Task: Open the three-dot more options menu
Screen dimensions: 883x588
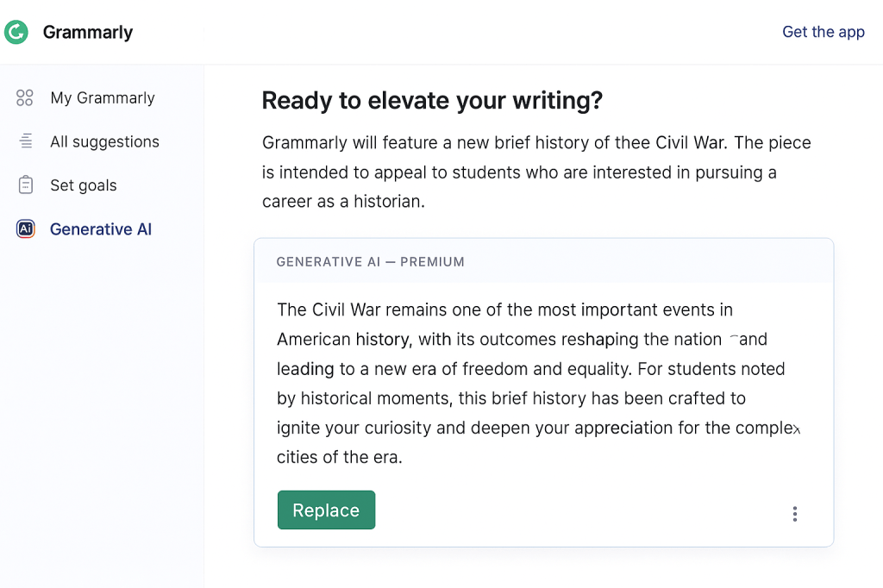Action: pyautogui.click(x=794, y=514)
